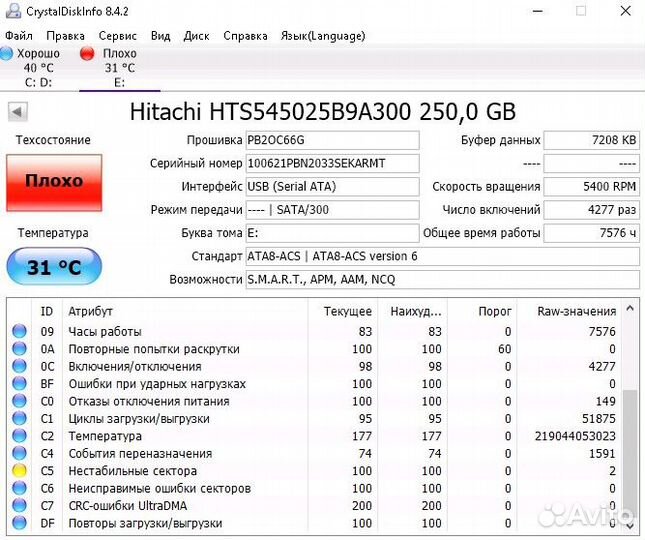Click blue status icon for C1 Циклы загрузки/выгрузки
Viewport: 645px width, 540px height.
click(x=19, y=418)
